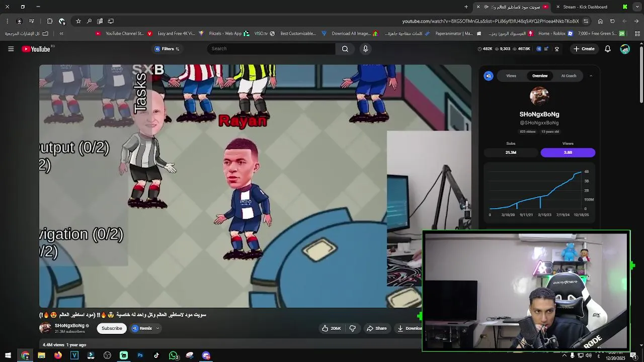Open a new browser tab
The height and width of the screenshot is (362, 644).
(x=466, y=7)
